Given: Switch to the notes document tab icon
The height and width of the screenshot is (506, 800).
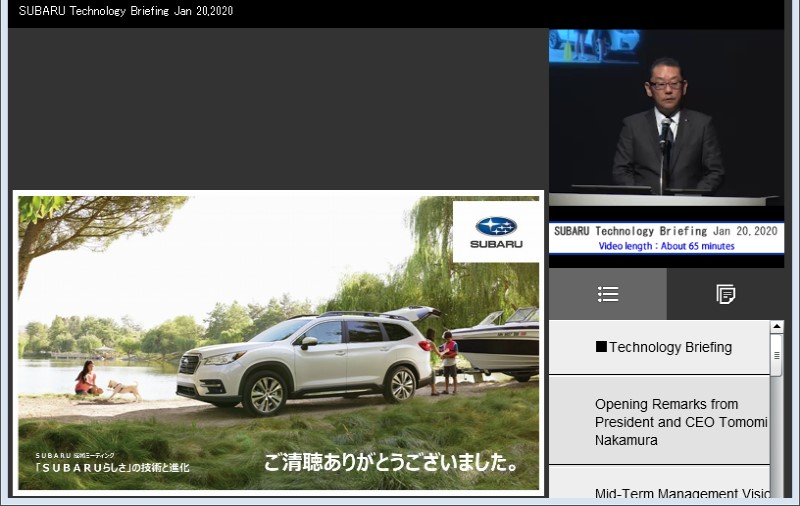Looking at the screenshot, I should (726, 294).
